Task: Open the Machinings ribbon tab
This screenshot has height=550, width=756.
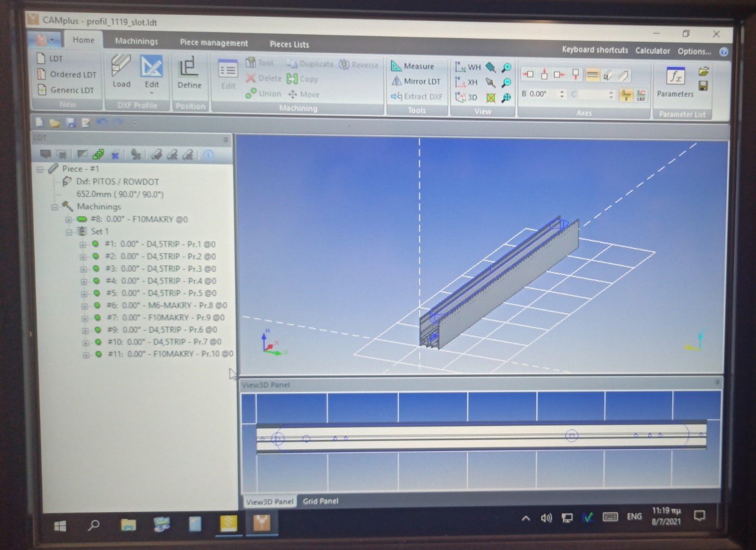Action: [x=136, y=41]
